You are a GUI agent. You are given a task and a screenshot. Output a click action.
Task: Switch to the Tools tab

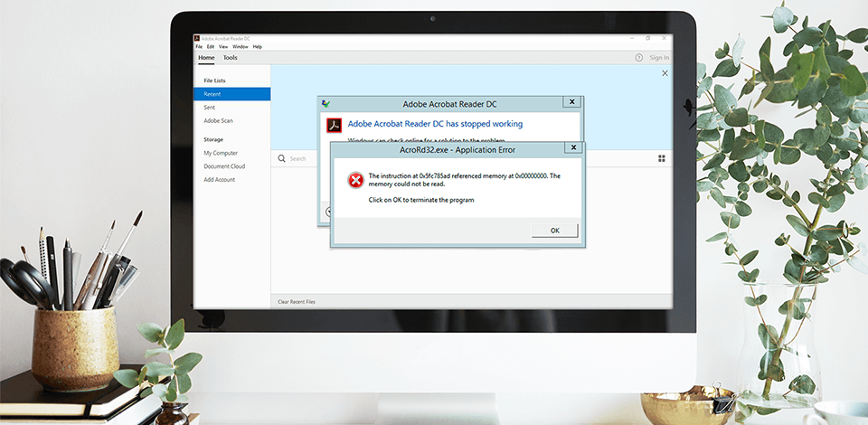(231, 58)
